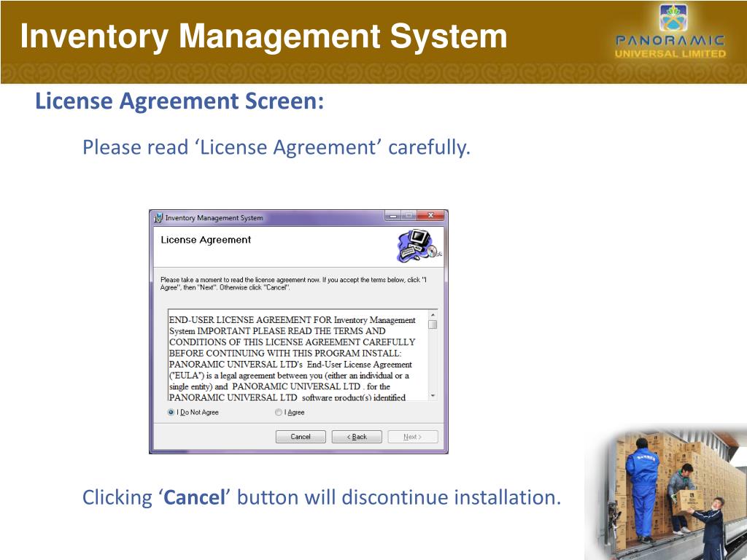Screen dimensions: 747x560
Task: Click the text 'Please read License Agreement carefully'
Action: [276, 147]
